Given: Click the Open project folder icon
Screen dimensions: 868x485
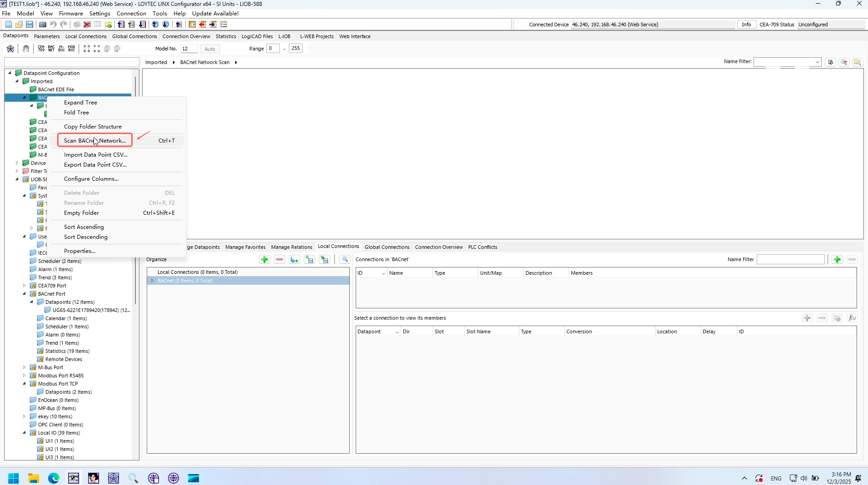Looking at the screenshot, I should (19, 25).
